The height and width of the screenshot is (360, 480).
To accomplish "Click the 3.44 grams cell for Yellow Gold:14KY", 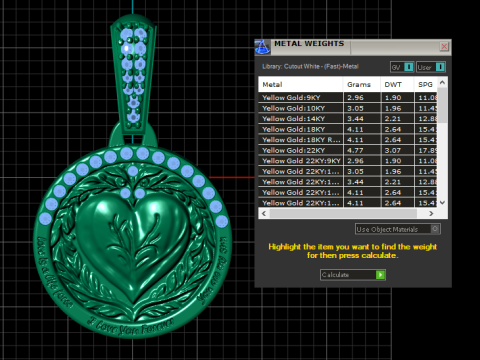I will click(362, 119).
